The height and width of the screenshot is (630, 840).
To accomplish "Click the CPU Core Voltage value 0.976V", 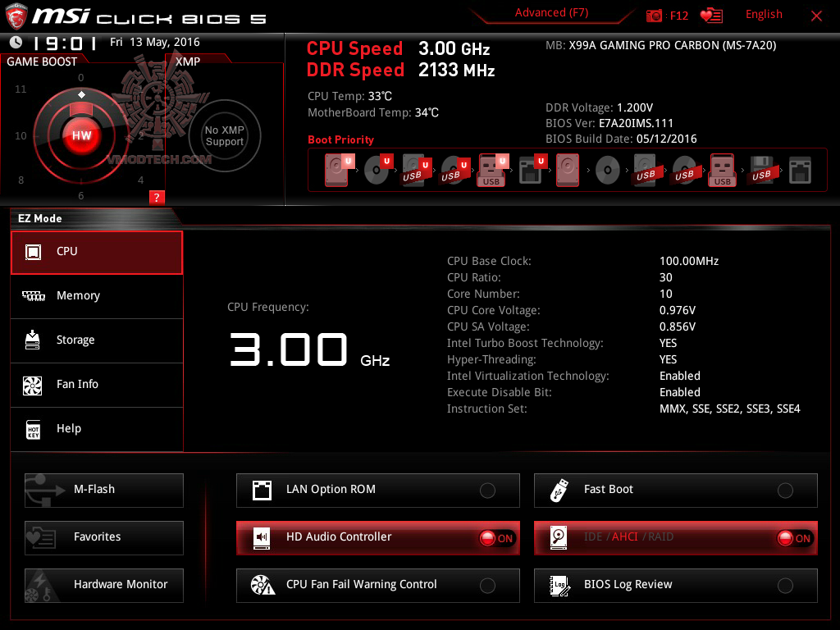I will (677, 311).
